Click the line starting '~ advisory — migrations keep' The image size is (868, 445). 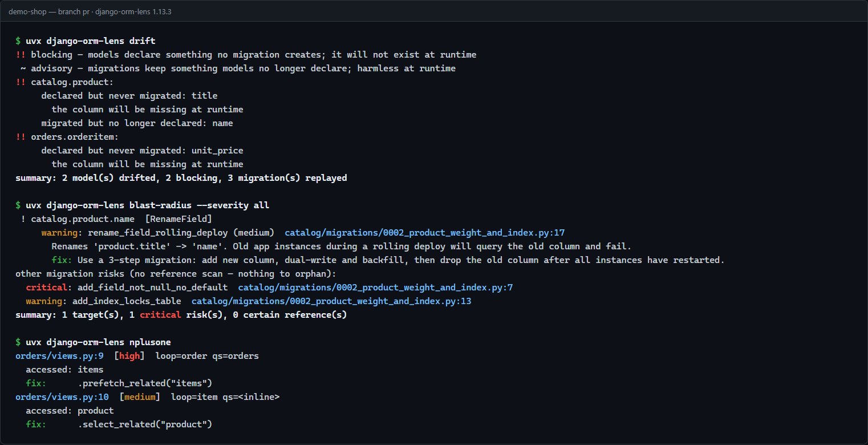(x=238, y=68)
